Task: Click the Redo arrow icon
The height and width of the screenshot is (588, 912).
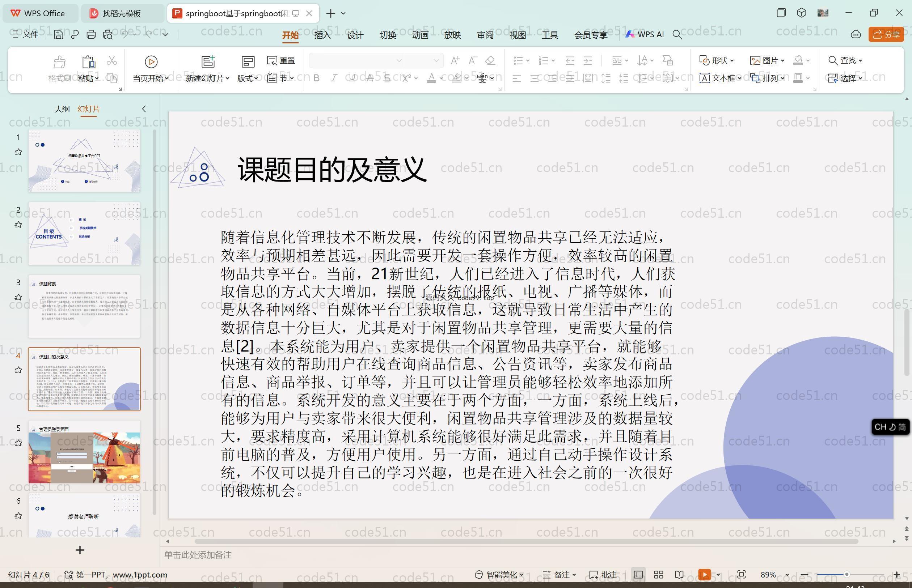Action: coord(149,34)
